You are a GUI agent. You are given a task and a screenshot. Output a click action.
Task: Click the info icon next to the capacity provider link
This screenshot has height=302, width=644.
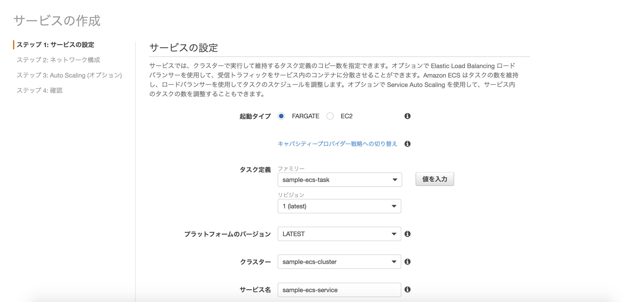[x=407, y=144]
